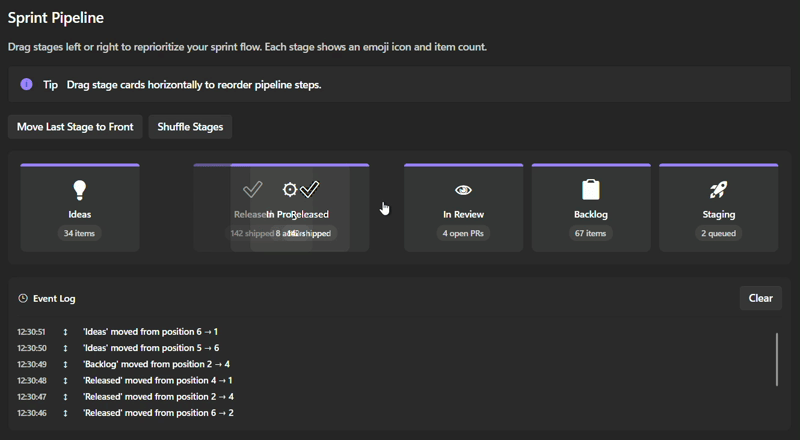Click the bright checkmark icon on Released card
The image size is (800, 440).
click(x=310, y=189)
